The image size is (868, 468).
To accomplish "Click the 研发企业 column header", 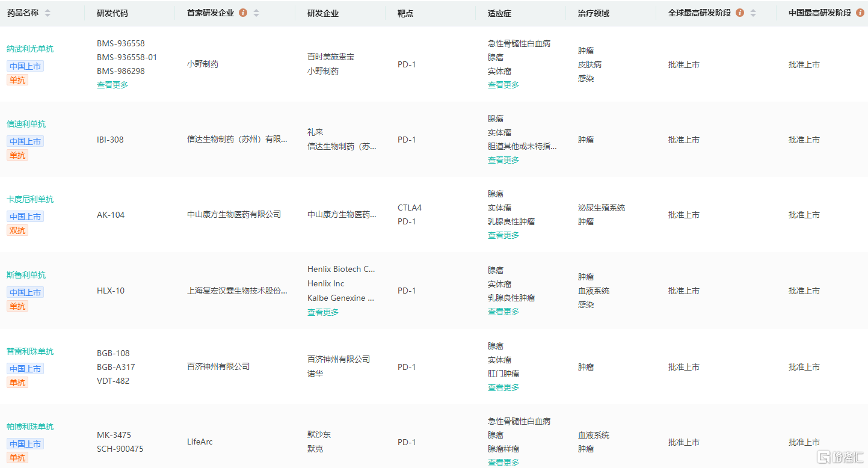I will [x=323, y=13].
